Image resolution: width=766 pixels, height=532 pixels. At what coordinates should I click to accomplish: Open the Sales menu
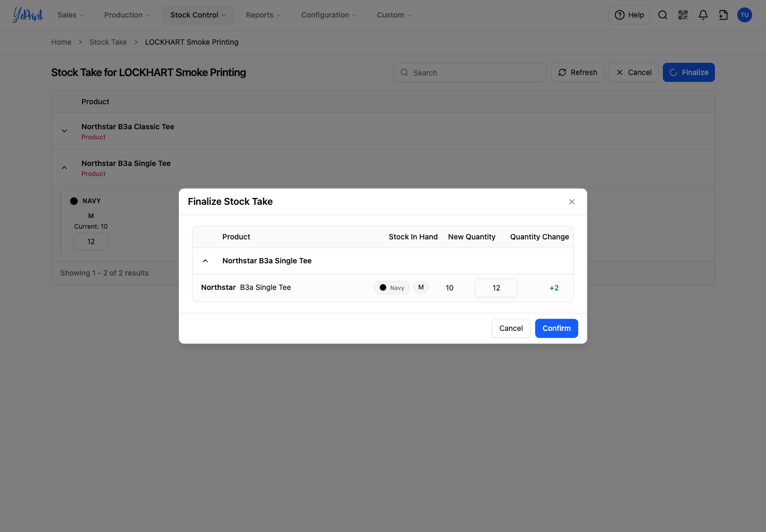[71, 15]
